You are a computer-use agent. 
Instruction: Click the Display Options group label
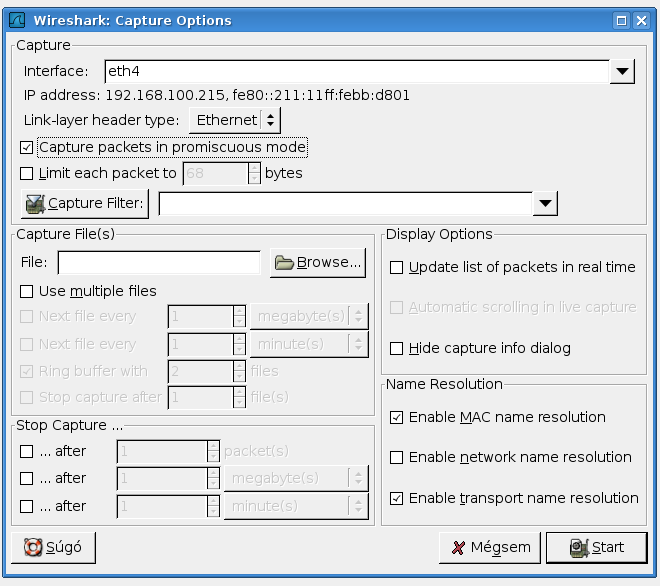pos(439,234)
